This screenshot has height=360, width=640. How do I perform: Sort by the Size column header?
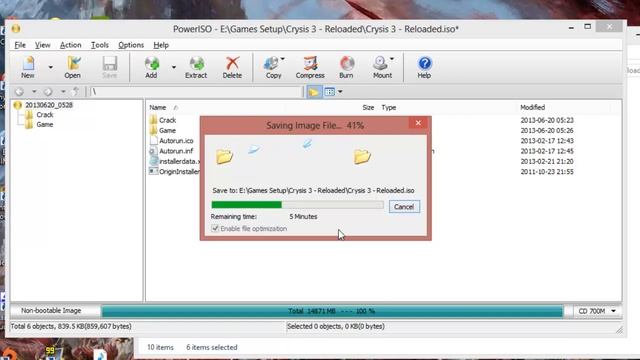point(368,107)
